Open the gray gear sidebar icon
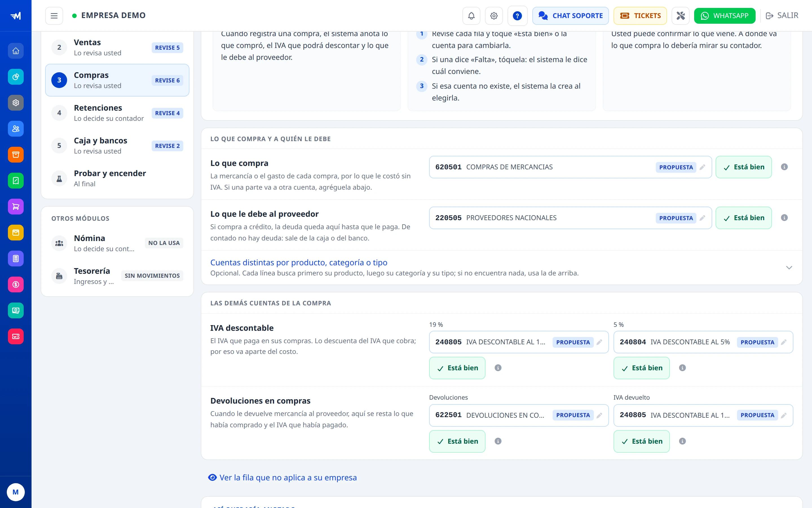The image size is (812, 508). [x=16, y=102]
